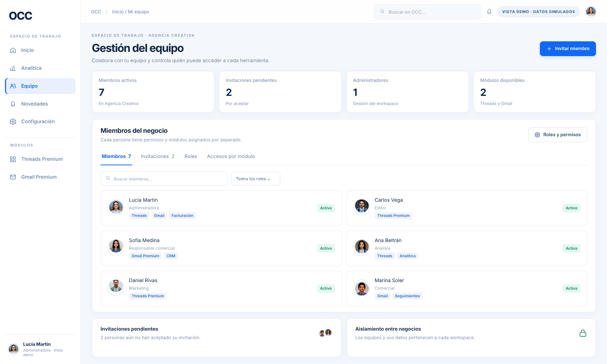This screenshot has width=607, height=364.
Task: Focus the Buscar miembros input field
Action: (x=164, y=179)
